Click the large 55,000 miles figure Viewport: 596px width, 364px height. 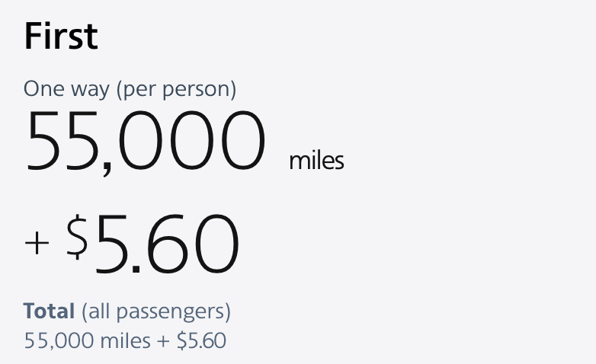pos(145,140)
